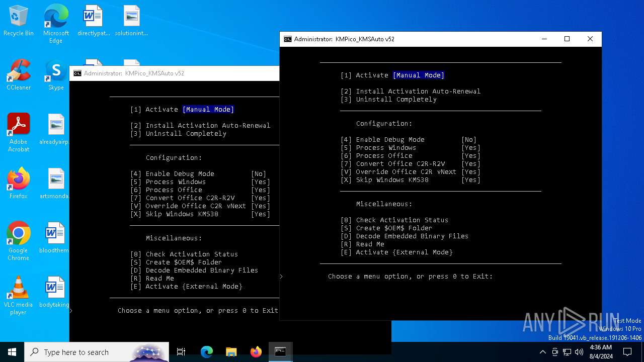Viewport: 644px width, 362px height.
Task: Click 'Miscellaneous:' heading in front window
Action: click(x=384, y=204)
